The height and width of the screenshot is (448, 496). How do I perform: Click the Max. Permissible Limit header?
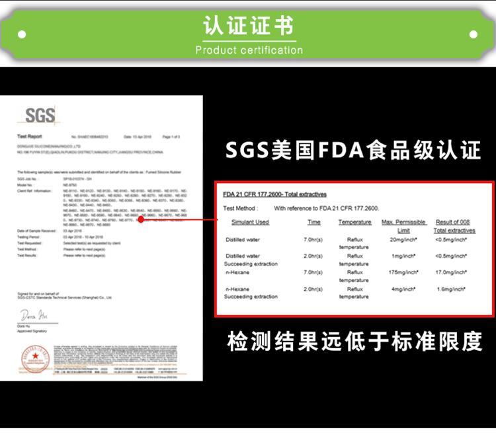[x=403, y=226]
